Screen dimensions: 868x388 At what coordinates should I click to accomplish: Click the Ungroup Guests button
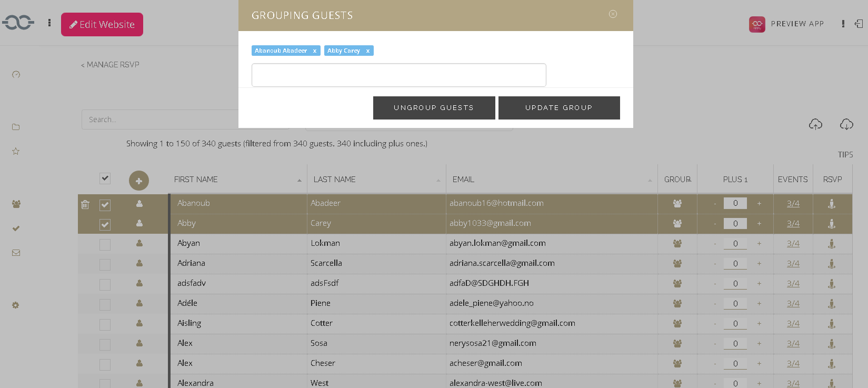[434, 108]
